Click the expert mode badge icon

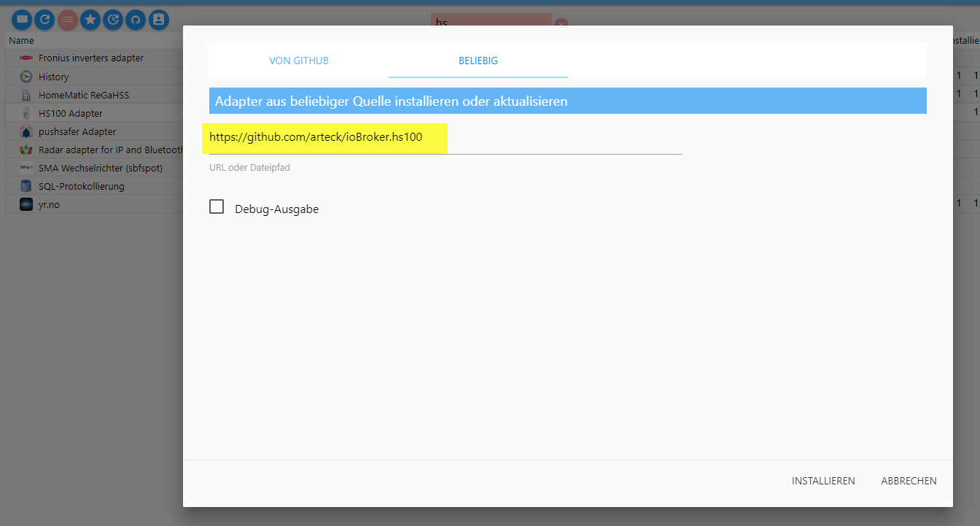pyautogui.click(x=159, y=20)
